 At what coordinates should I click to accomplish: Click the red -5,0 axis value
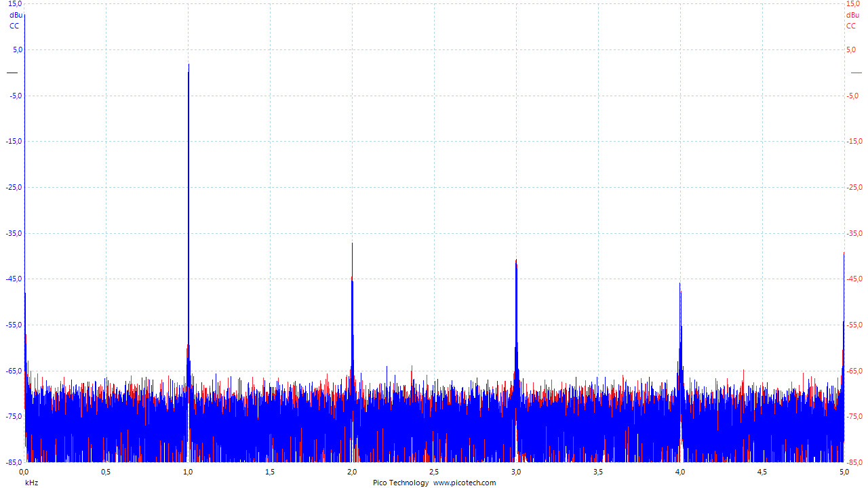click(x=854, y=96)
